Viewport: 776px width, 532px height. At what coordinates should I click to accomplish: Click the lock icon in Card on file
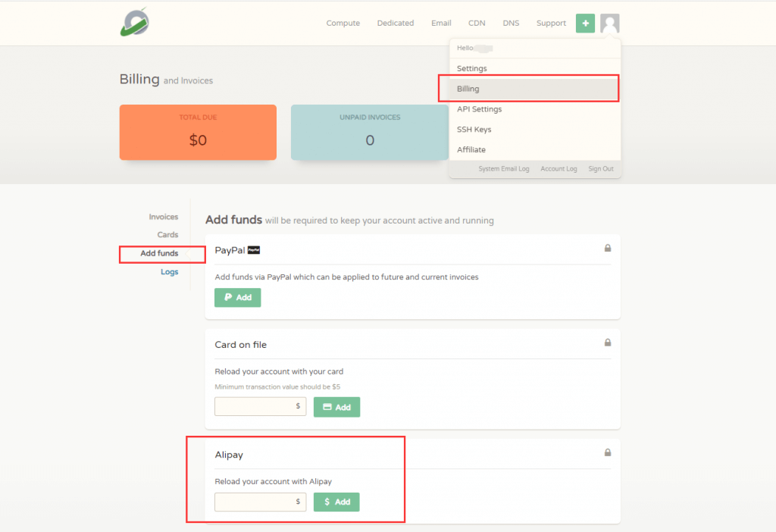[x=608, y=343]
